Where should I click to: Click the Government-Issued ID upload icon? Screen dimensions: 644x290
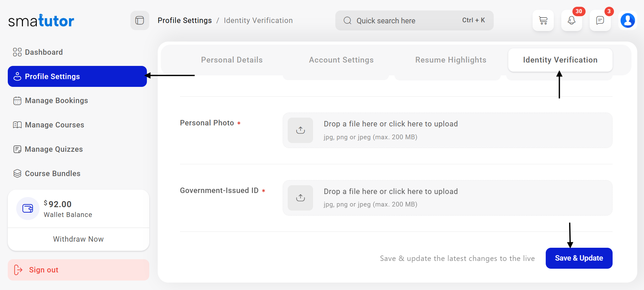(300, 198)
